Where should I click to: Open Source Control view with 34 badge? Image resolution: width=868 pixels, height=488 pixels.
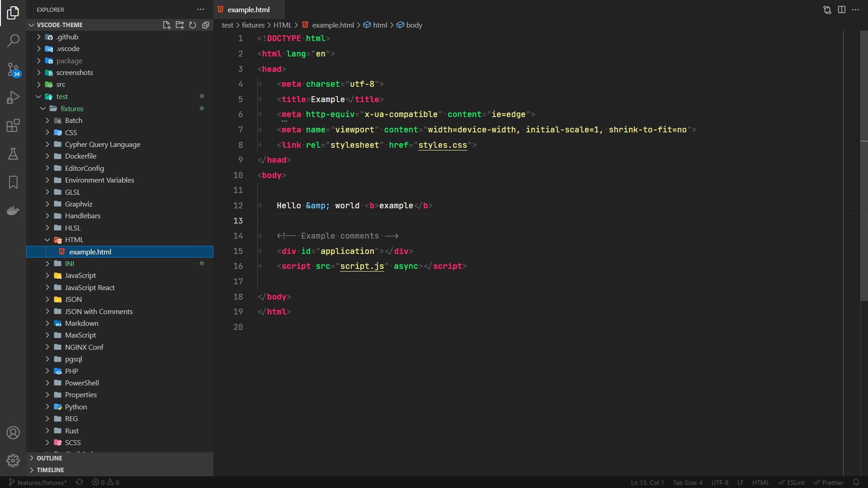pos(13,69)
